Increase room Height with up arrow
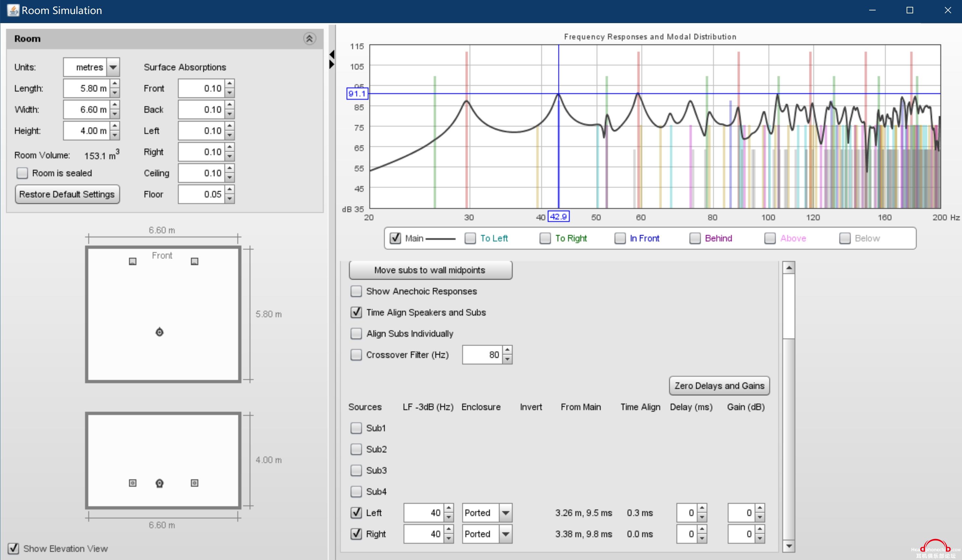962x560 pixels. pyautogui.click(x=115, y=126)
